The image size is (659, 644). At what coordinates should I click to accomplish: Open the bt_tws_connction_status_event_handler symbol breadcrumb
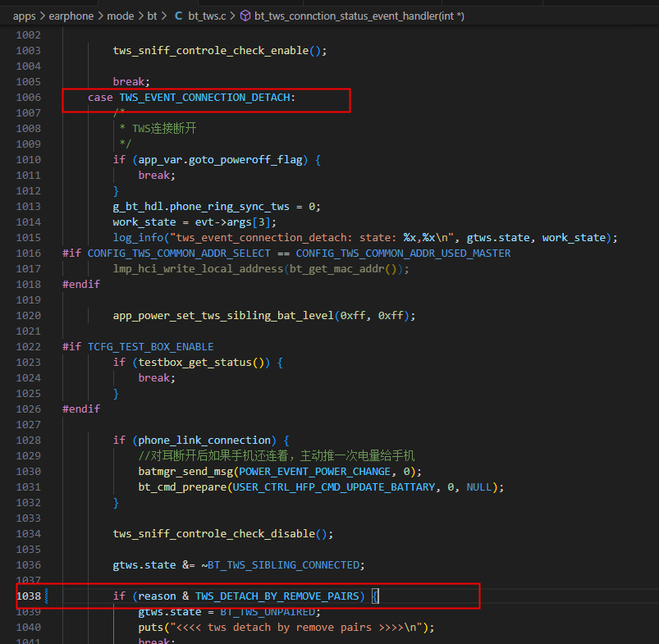(359, 16)
